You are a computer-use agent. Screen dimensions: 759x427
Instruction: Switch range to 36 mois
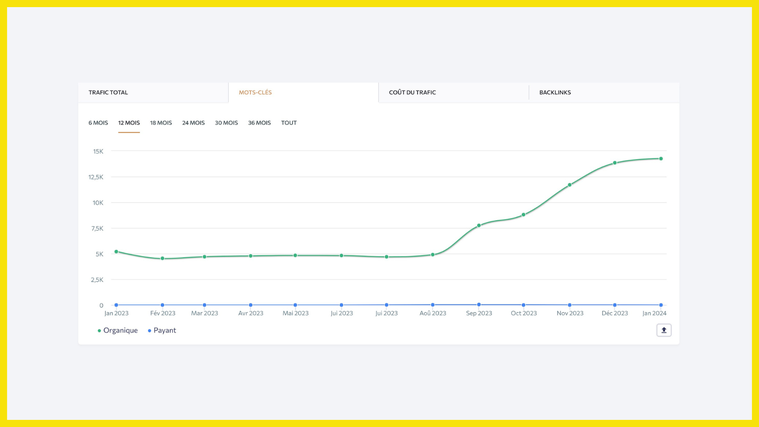pyautogui.click(x=259, y=123)
